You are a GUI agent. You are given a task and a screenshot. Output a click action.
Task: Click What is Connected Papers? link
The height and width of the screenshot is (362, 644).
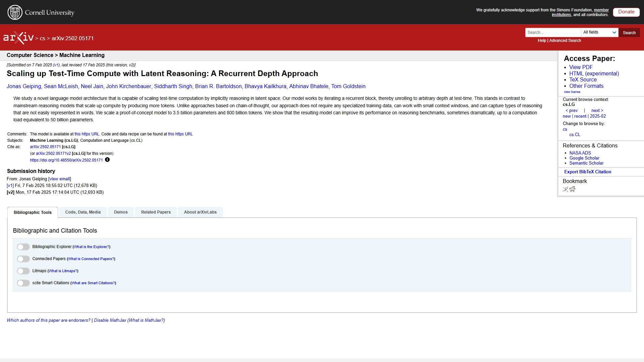[91, 259]
